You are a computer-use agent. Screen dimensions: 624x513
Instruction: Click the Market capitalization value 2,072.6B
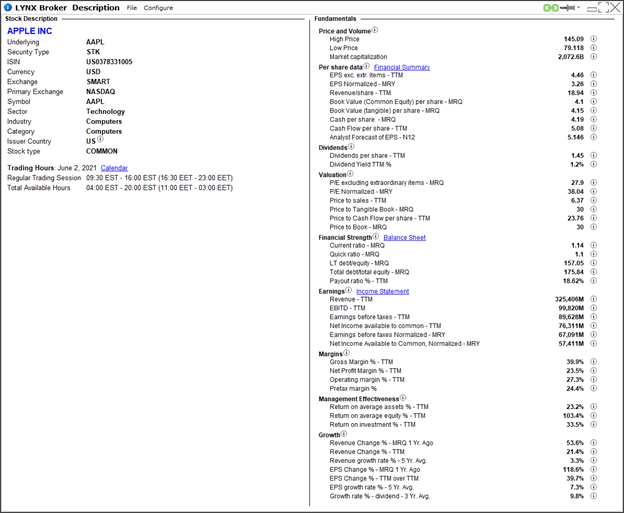[x=571, y=57]
